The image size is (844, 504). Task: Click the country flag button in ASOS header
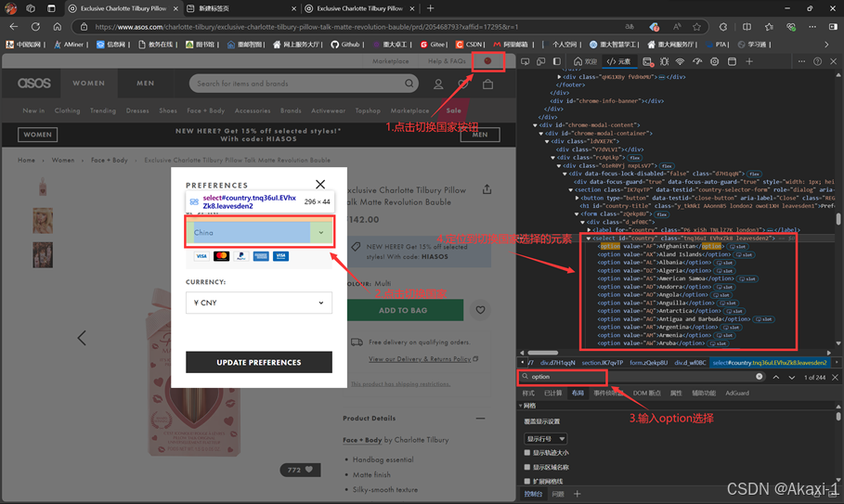[487, 60]
